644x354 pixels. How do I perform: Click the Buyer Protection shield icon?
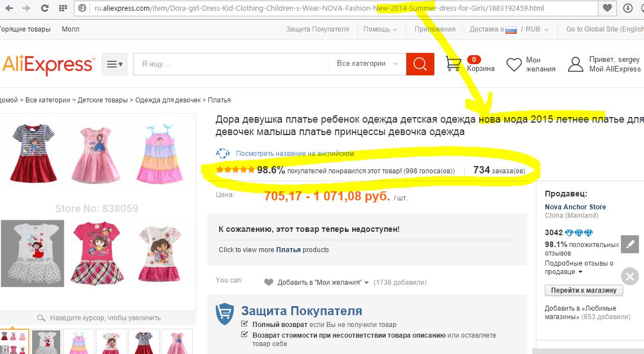(225, 314)
